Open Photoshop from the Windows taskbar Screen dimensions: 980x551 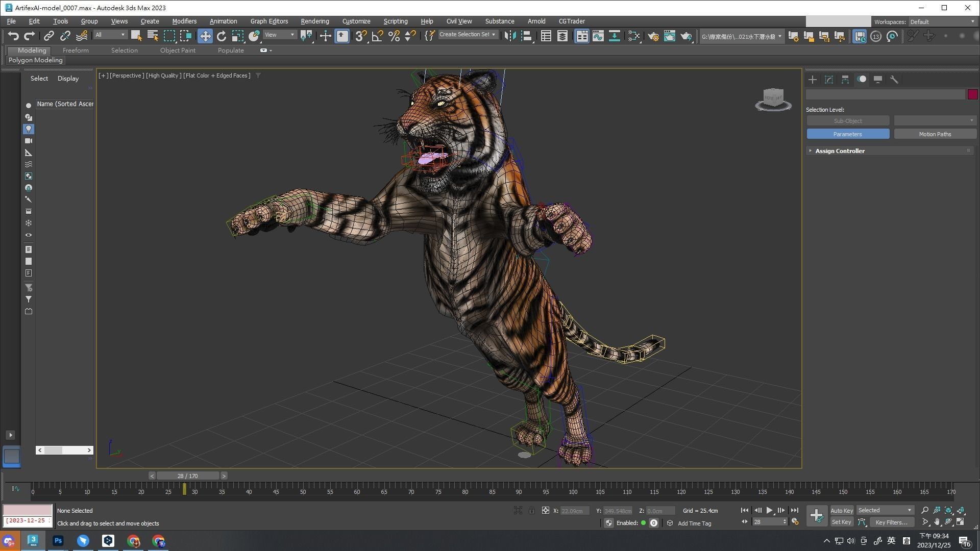coord(58,541)
